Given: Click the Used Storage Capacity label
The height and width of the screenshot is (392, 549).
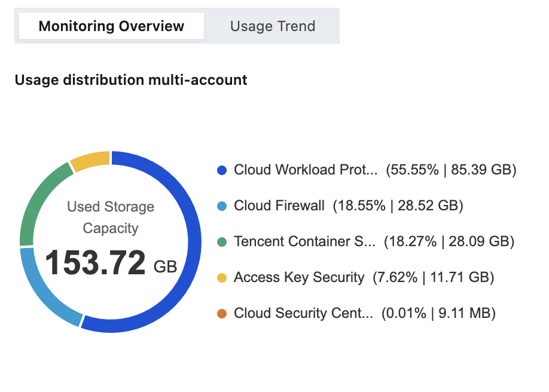Looking at the screenshot, I should tap(111, 217).
